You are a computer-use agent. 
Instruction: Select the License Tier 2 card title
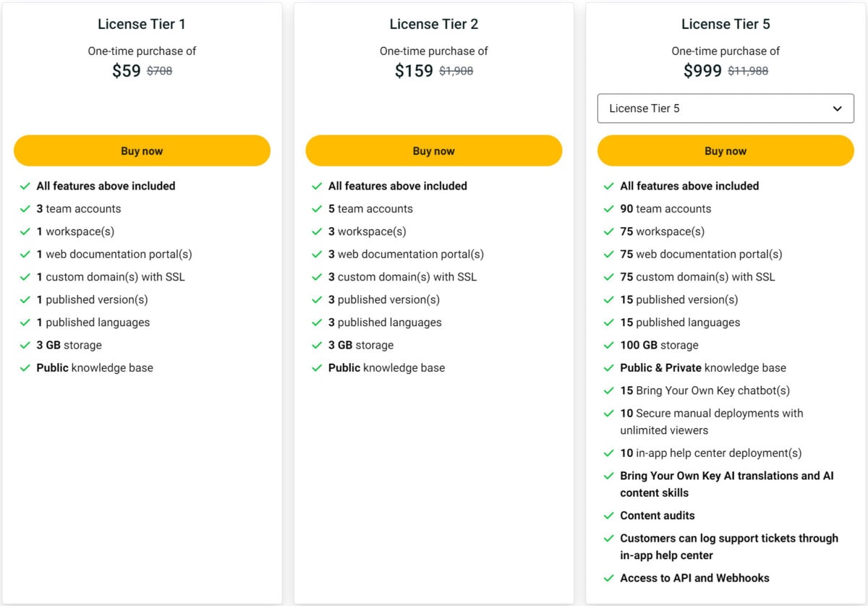click(x=433, y=24)
